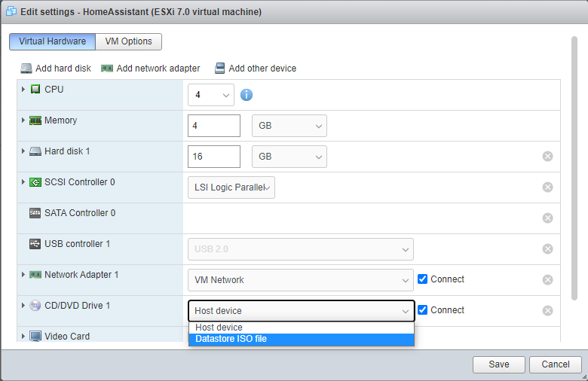Open the Memory unit GB dropdown
Screen dimensions: 588x381
[289, 126]
